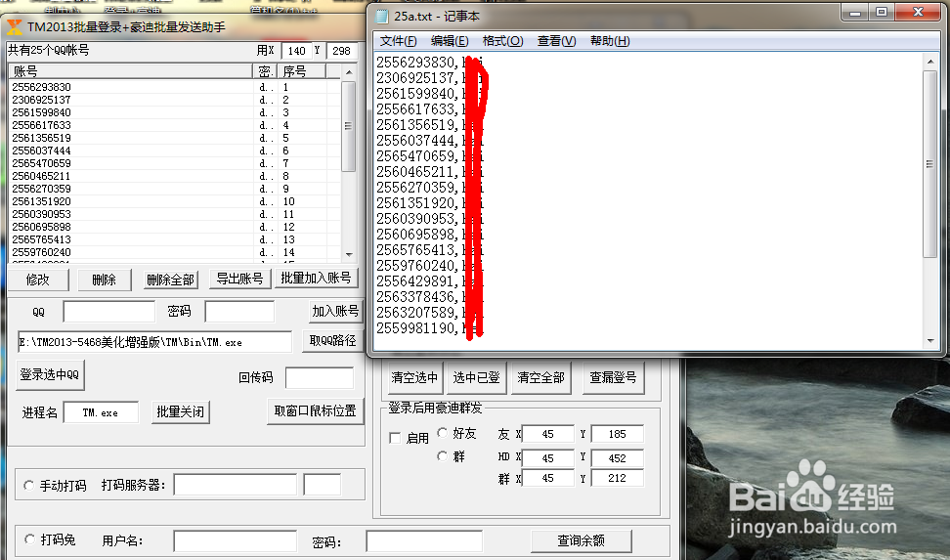Click the 群 Y field showing 212

pos(618,478)
